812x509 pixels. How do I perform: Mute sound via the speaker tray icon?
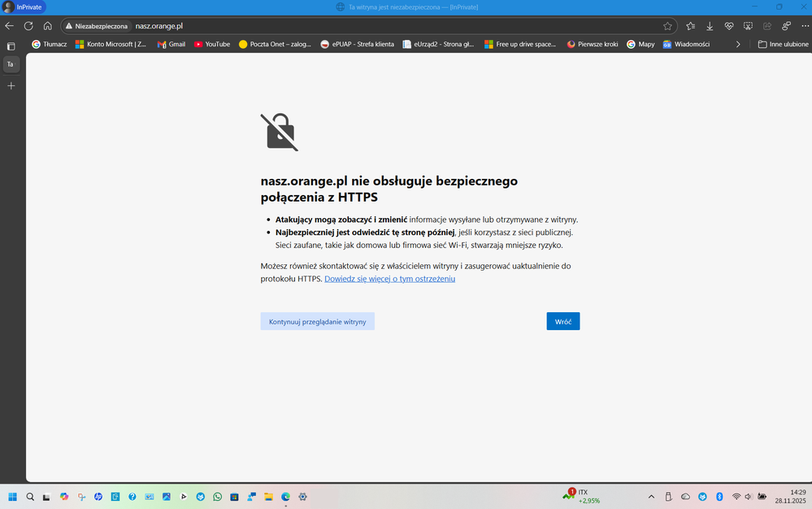pos(748,496)
